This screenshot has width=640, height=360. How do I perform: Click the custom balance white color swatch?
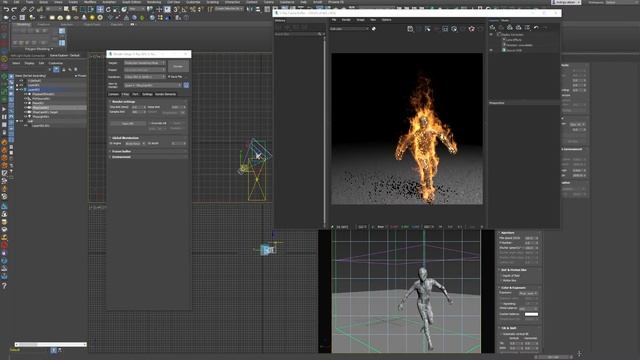531,314
